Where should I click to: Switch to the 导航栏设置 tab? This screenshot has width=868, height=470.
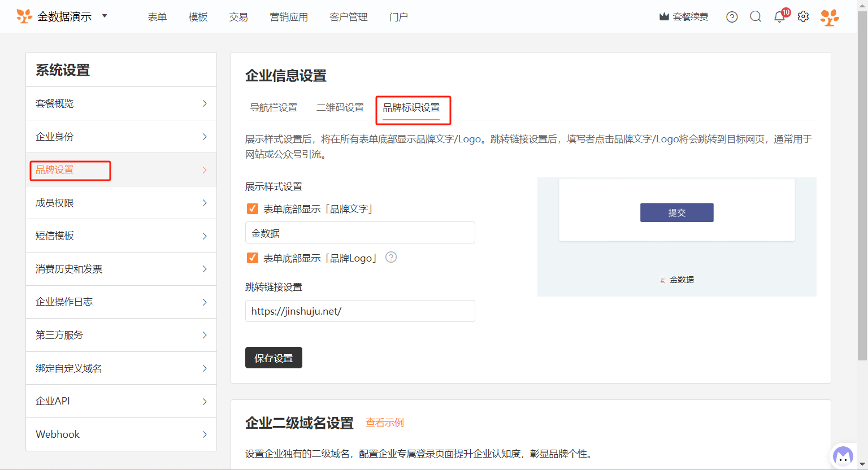(x=274, y=107)
